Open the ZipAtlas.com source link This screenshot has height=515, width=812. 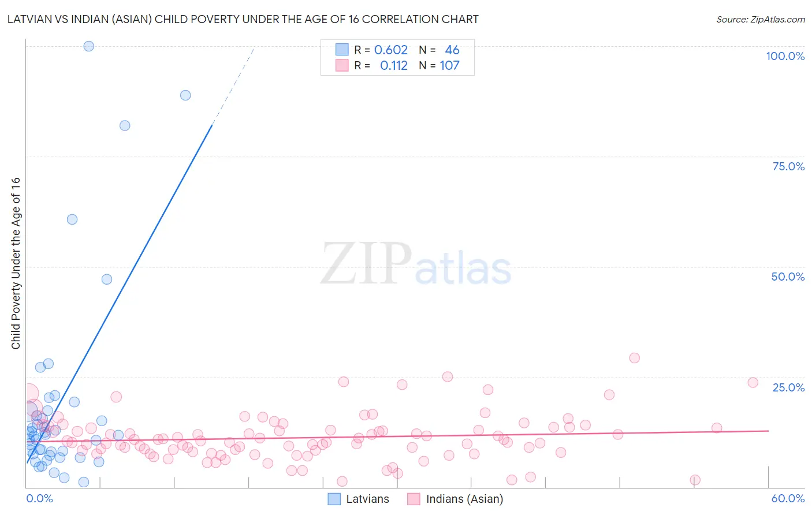[760, 19]
